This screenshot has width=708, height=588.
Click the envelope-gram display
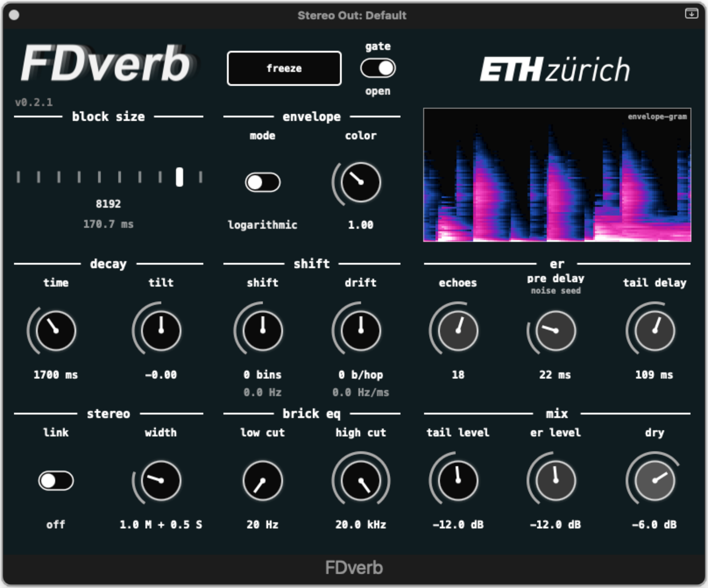tap(557, 175)
